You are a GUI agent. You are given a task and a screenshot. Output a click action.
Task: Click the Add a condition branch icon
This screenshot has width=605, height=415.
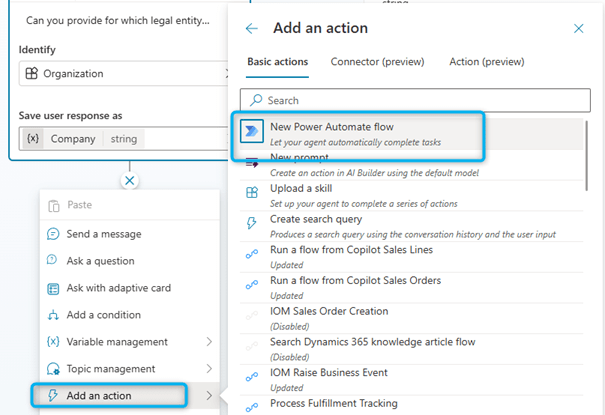53,315
